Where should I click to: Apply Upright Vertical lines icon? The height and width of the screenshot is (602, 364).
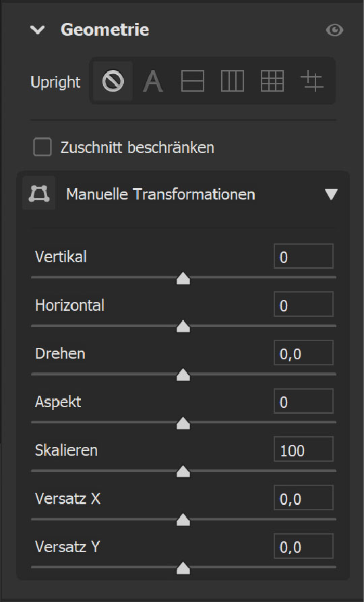[233, 81]
